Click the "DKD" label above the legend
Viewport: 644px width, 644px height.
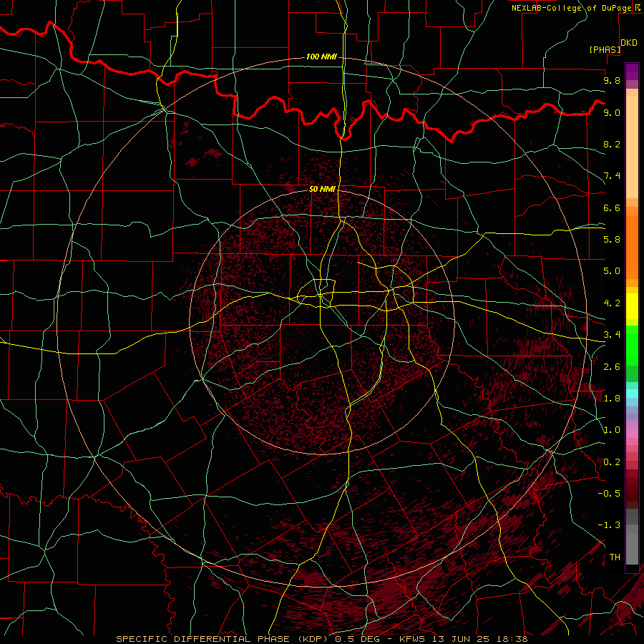629,43
